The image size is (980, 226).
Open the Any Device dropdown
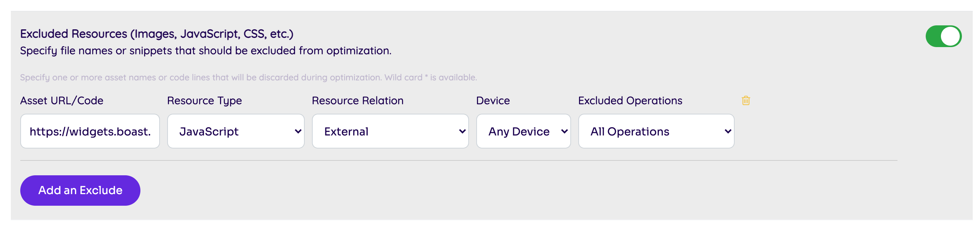pos(523,131)
